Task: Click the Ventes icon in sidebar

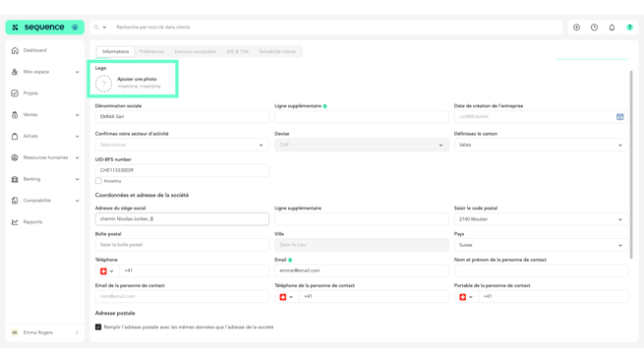Action: 15,115
